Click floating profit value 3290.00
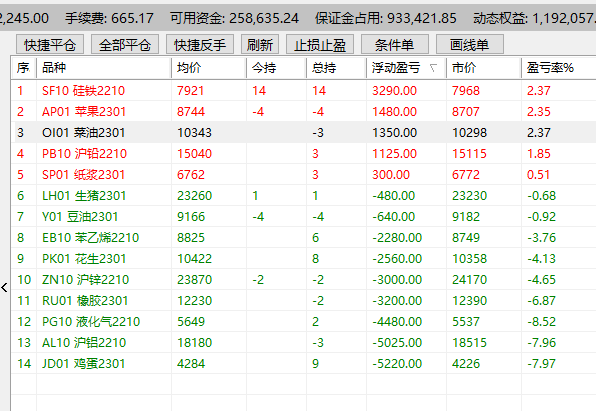 (394, 90)
